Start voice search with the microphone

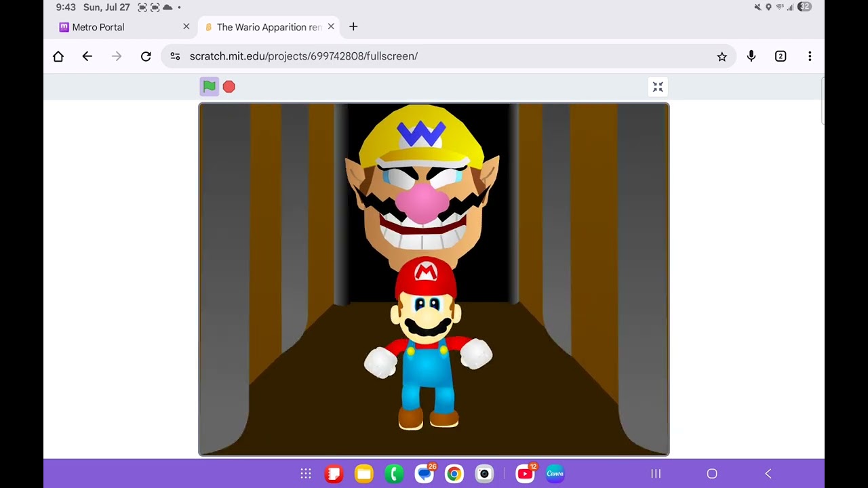tap(751, 56)
